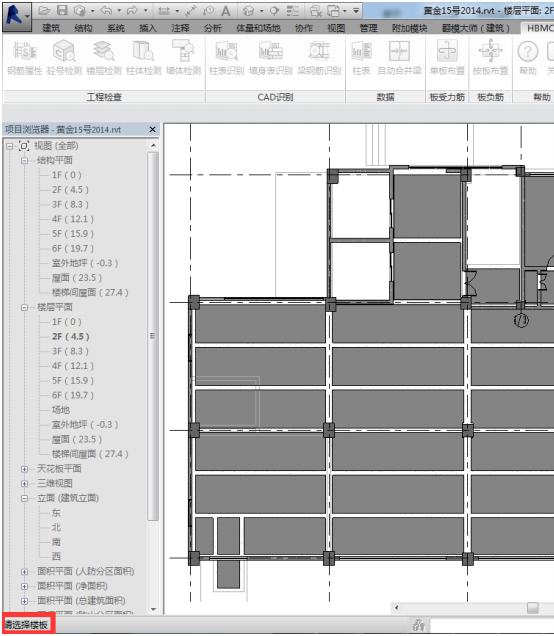554x636 pixels.
Task: Select 东 elevation view
Action: pyautogui.click(x=56, y=513)
